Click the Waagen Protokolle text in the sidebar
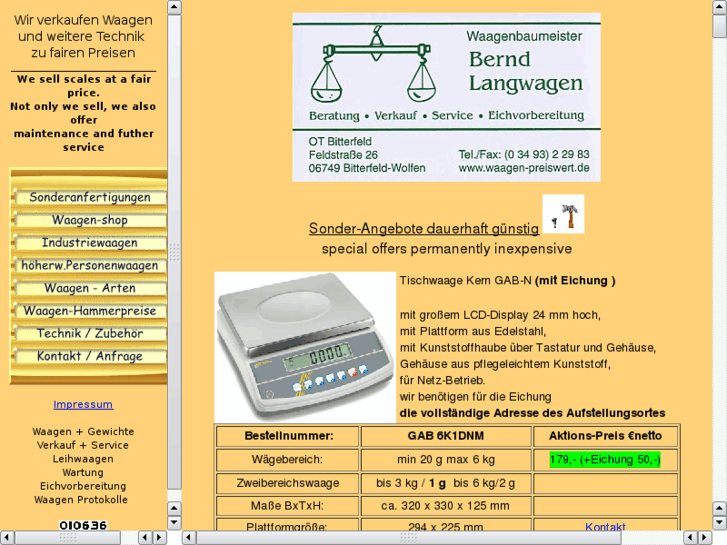The height and width of the screenshot is (545, 727). [81, 500]
